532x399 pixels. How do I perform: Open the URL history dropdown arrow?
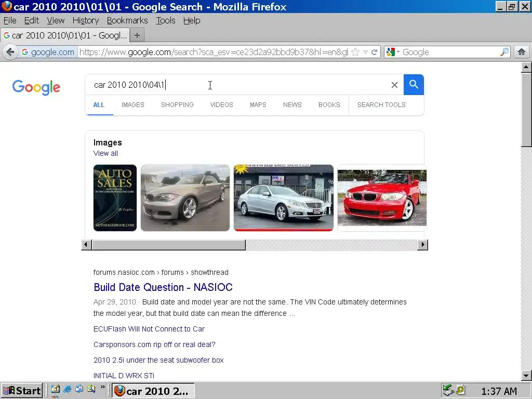coord(365,52)
